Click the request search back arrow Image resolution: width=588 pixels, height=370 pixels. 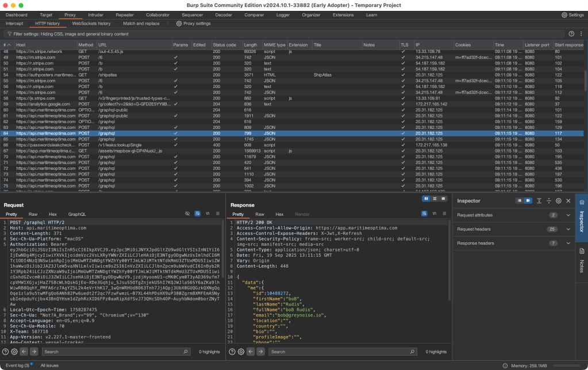click(24, 352)
